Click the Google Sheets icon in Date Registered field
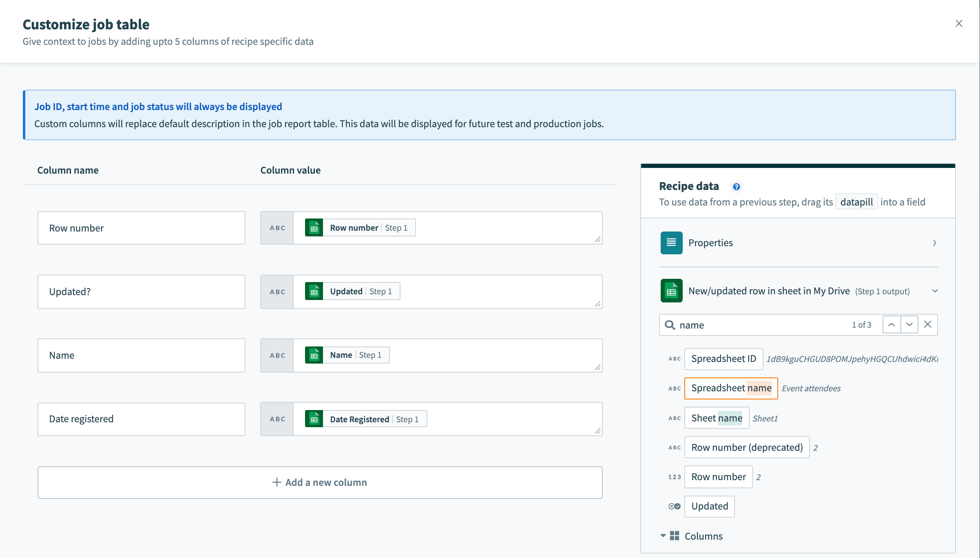The image size is (980, 558). tap(314, 418)
